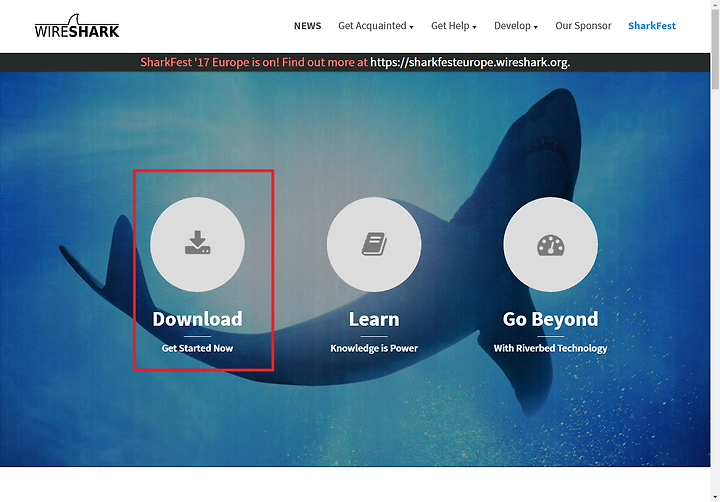The image size is (720, 502).
Task: Click the Learn book icon
Action: [x=374, y=244]
